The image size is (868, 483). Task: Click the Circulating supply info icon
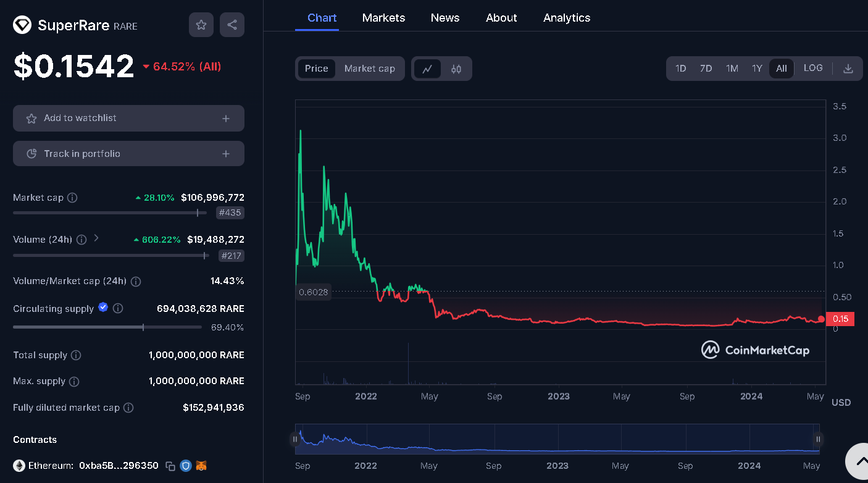tap(118, 308)
